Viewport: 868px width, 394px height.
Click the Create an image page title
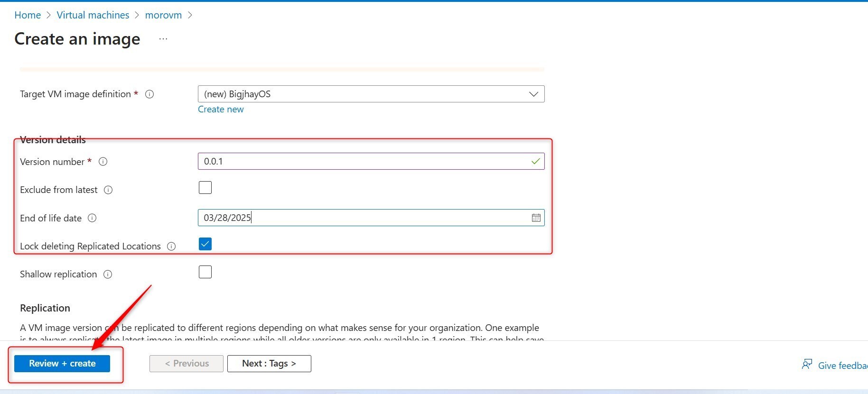tap(77, 39)
